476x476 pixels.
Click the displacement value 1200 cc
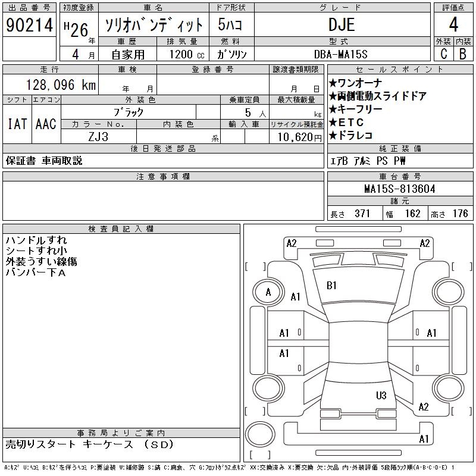[x=187, y=55]
